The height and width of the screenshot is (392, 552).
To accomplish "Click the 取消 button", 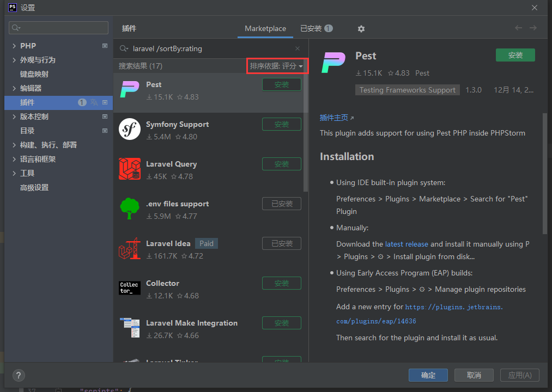I will click(x=474, y=375).
